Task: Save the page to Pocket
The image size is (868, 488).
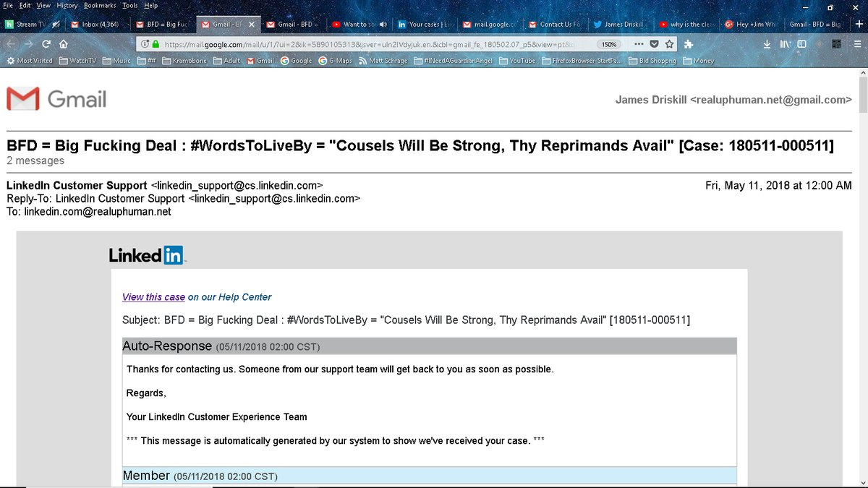Action: 654,44
